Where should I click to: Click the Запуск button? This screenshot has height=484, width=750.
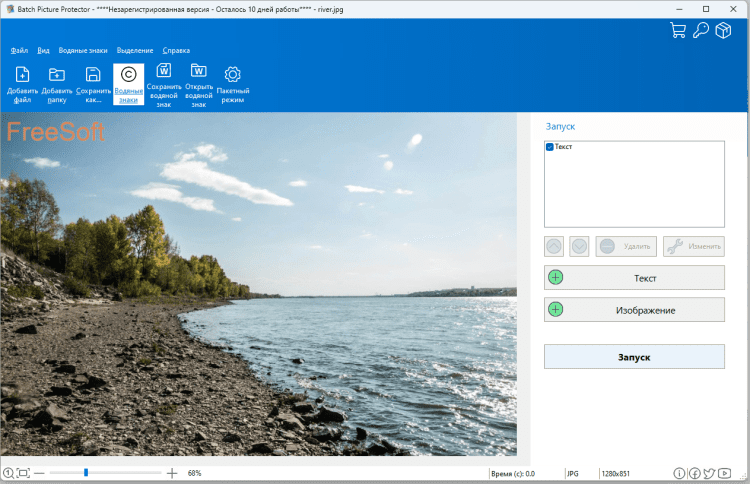tap(634, 357)
